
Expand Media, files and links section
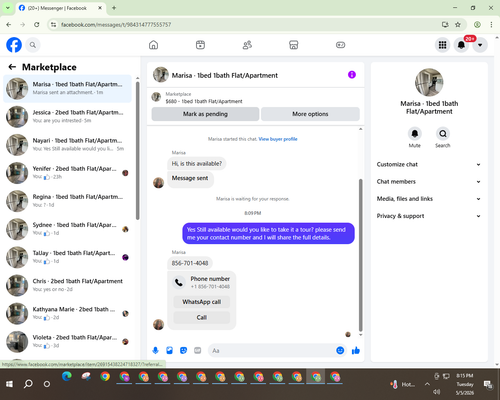point(429,199)
